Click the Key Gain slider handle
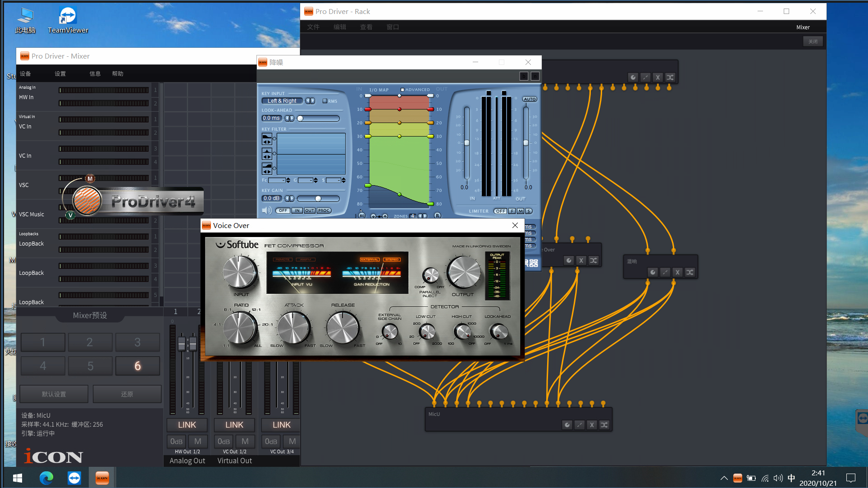Viewport: 868px width, 488px height. tap(318, 199)
